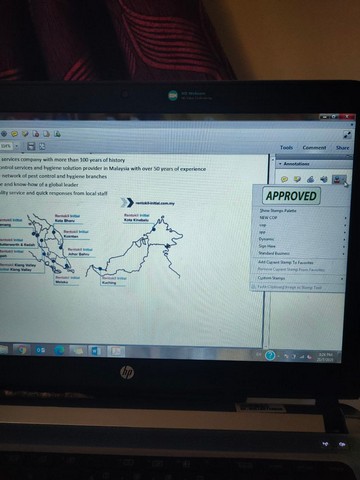Image resolution: width=360 pixels, height=480 pixels.
Task: Pick the APPROVED stamp preview
Action: pyautogui.click(x=291, y=196)
